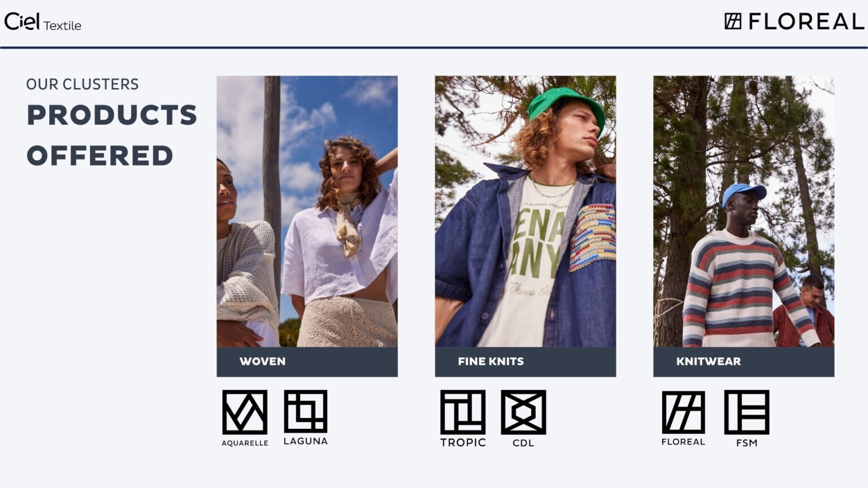Click the FSM brand logo icon

[747, 412]
